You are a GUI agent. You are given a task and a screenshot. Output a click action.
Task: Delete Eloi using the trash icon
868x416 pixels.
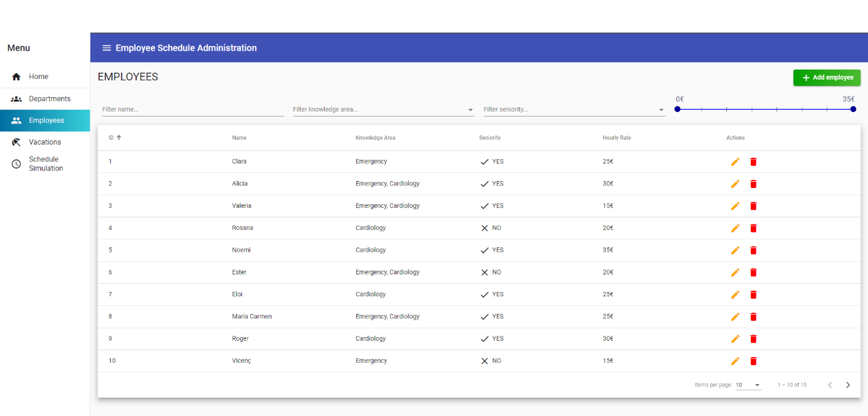(x=753, y=294)
